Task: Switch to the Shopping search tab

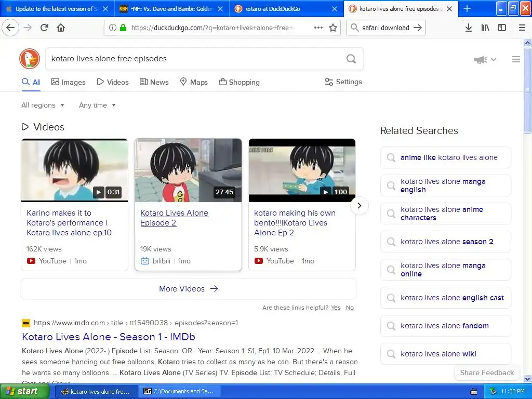Action: pyautogui.click(x=239, y=82)
